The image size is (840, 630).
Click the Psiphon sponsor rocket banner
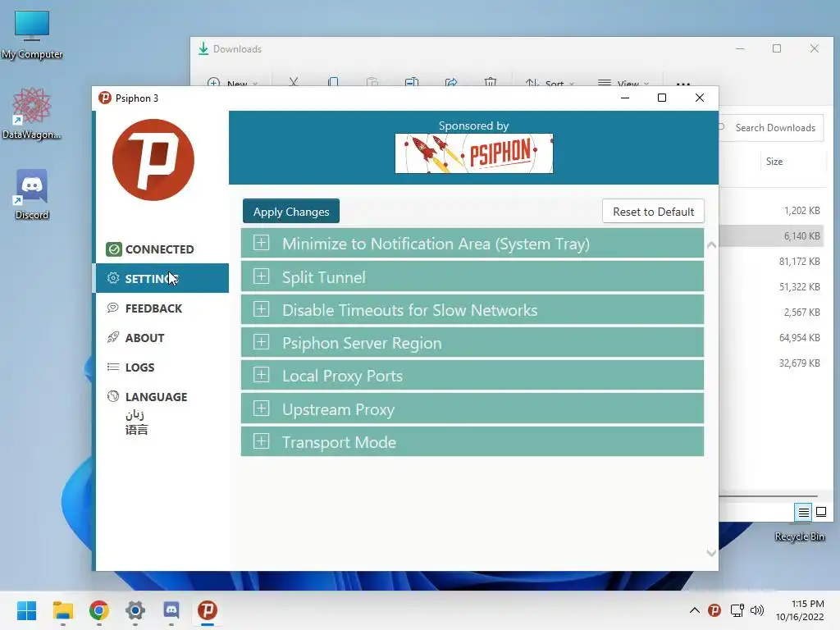[474, 153]
